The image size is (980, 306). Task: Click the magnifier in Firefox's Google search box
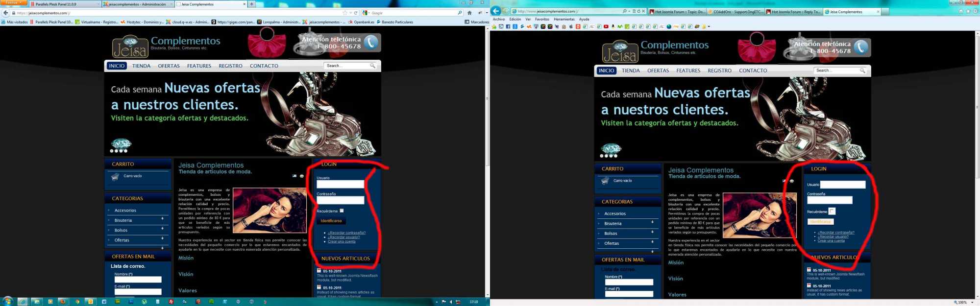460,13
